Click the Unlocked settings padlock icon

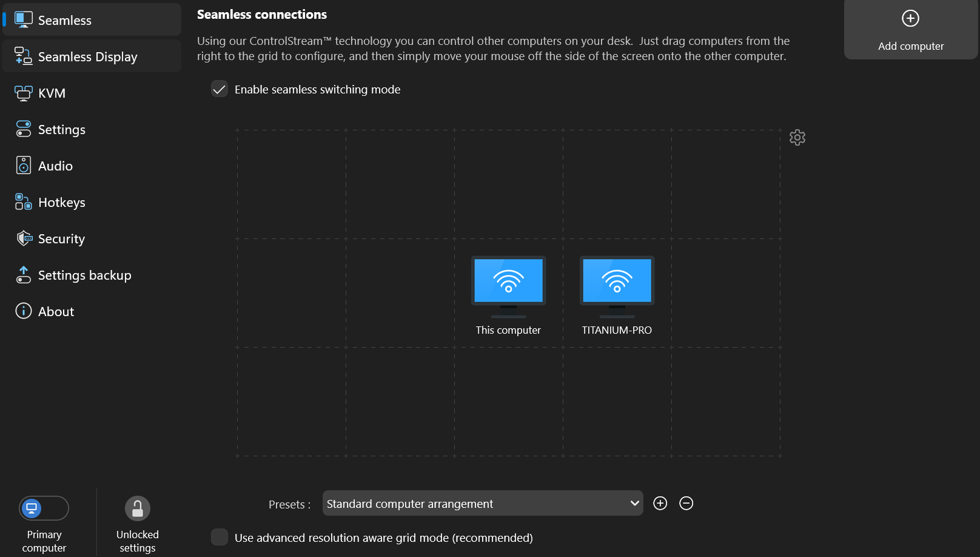point(138,508)
